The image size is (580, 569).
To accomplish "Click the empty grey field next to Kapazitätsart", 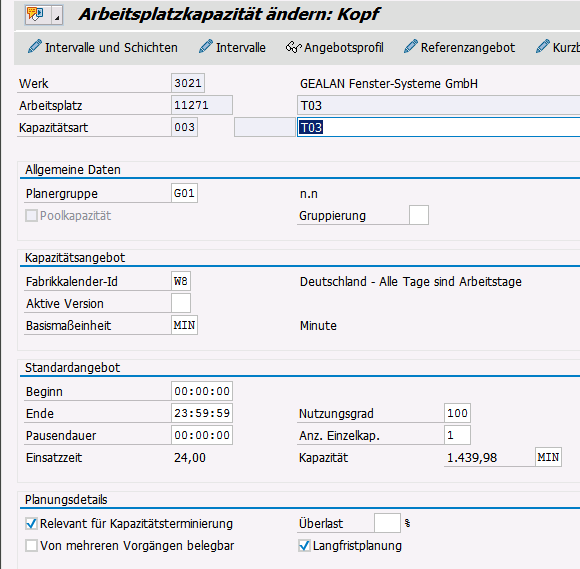I will click(265, 127).
